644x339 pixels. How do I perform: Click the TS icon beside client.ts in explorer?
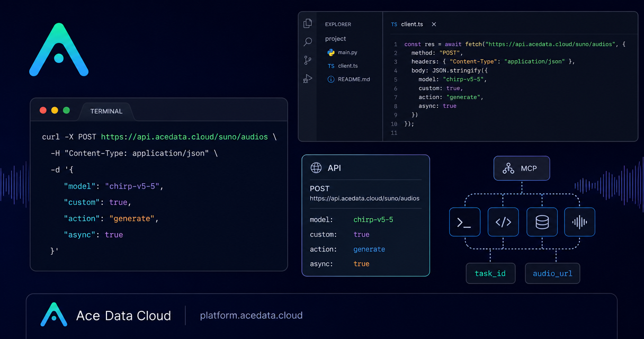pos(331,66)
